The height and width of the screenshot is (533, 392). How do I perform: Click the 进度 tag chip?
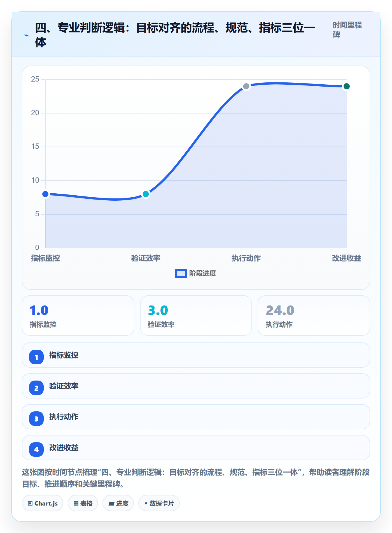tap(118, 503)
